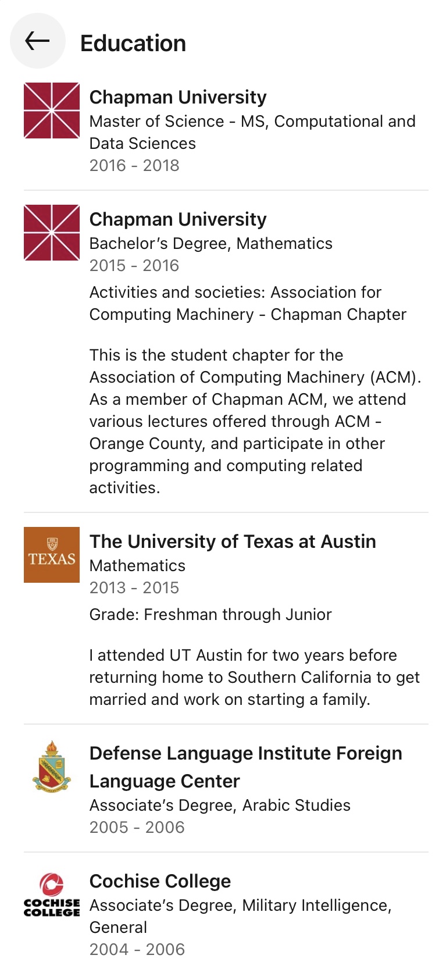Open Chapman University logo beside Bachelor's Degree

[52, 233]
